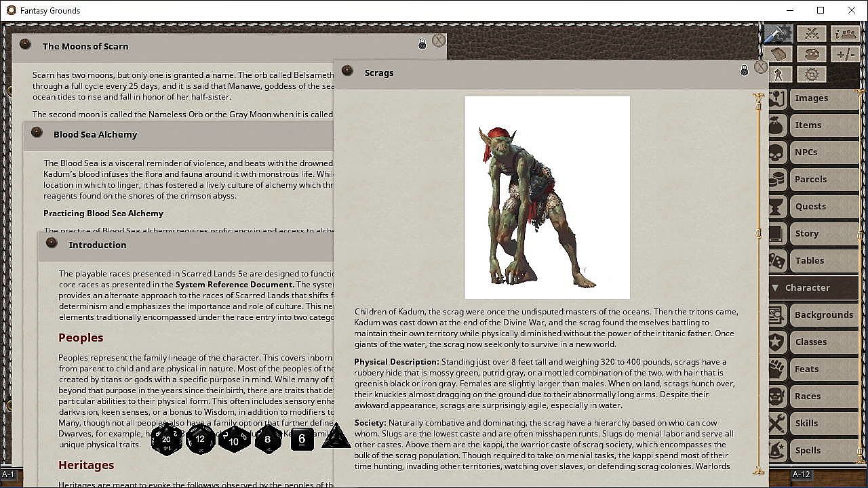Click the Scrags scrollbar bottom arrow
This screenshot has width=868, height=488.
(x=758, y=470)
